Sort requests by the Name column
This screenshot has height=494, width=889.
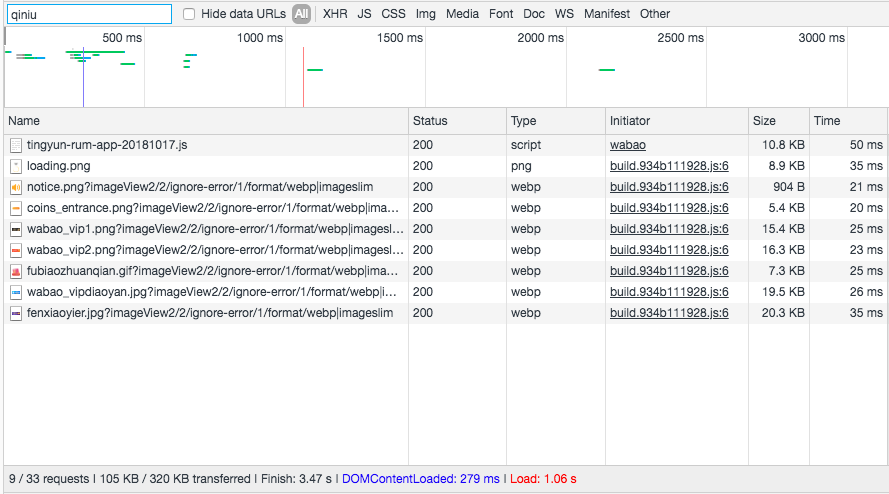[206, 121]
